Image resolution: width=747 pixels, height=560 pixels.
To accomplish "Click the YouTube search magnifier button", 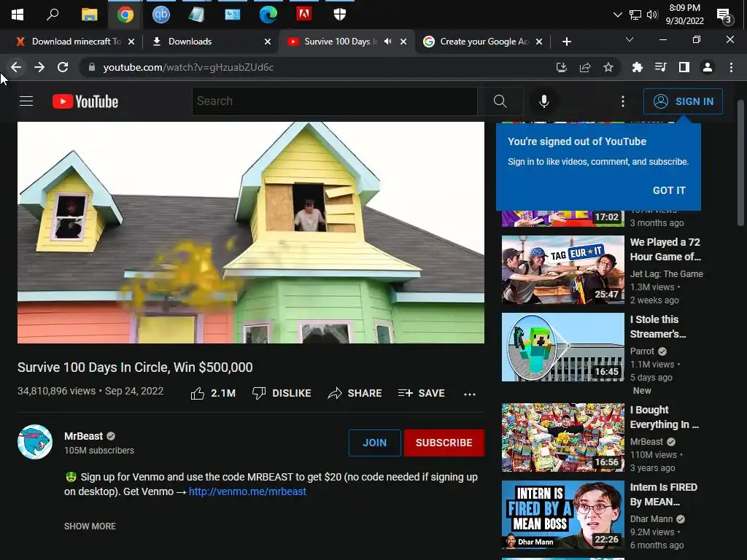I will point(500,101).
